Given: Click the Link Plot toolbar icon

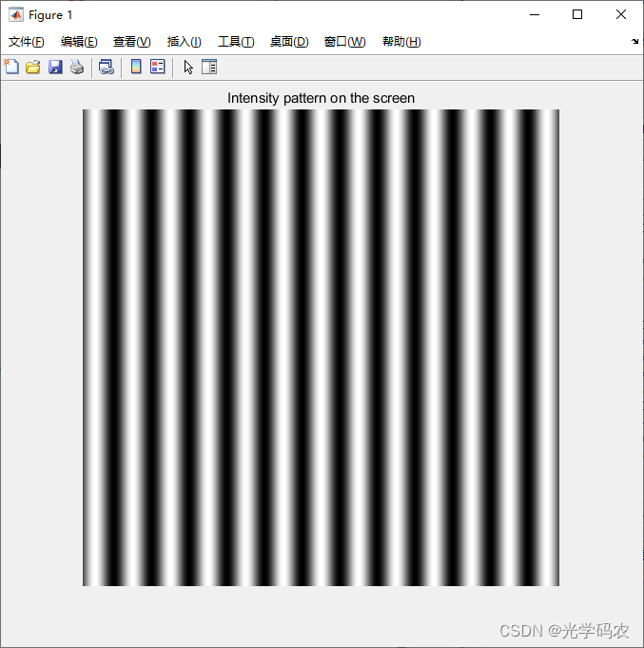Looking at the screenshot, I should 107,67.
